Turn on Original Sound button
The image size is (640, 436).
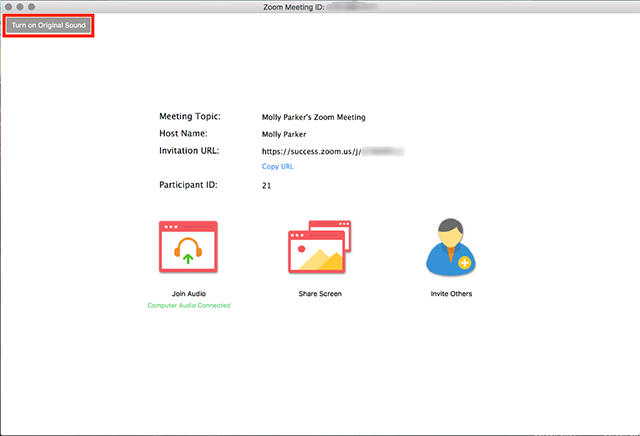pyautogui.click(x=49, y=25)
